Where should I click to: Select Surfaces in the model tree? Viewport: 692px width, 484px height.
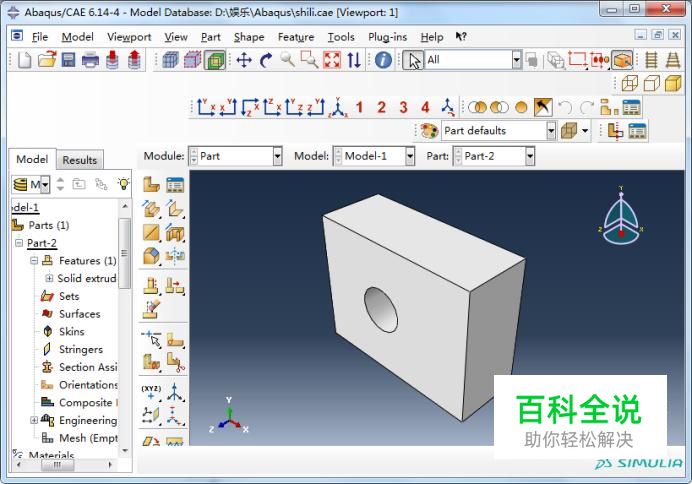click(79, 314)
